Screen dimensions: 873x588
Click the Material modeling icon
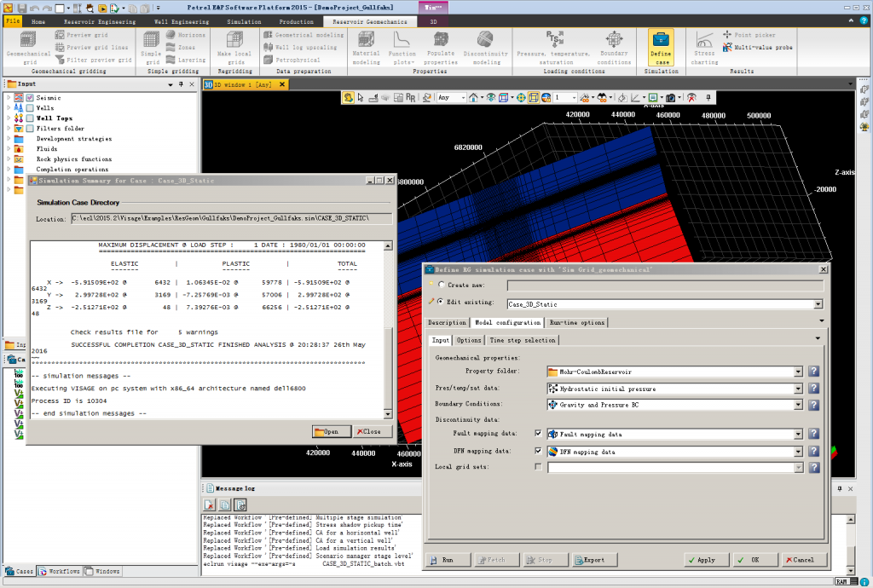coord(366,47)
